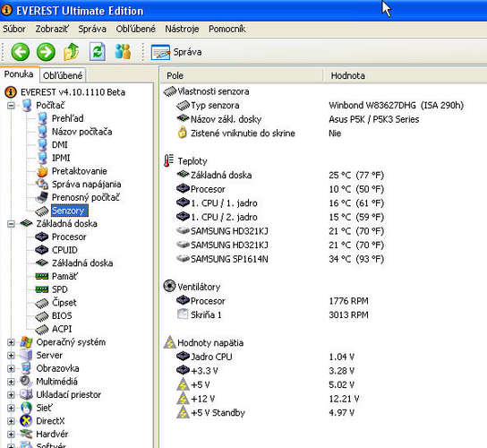
Task: Click the fan icon beside Ventilátory
Action: [x=169, y=286]
